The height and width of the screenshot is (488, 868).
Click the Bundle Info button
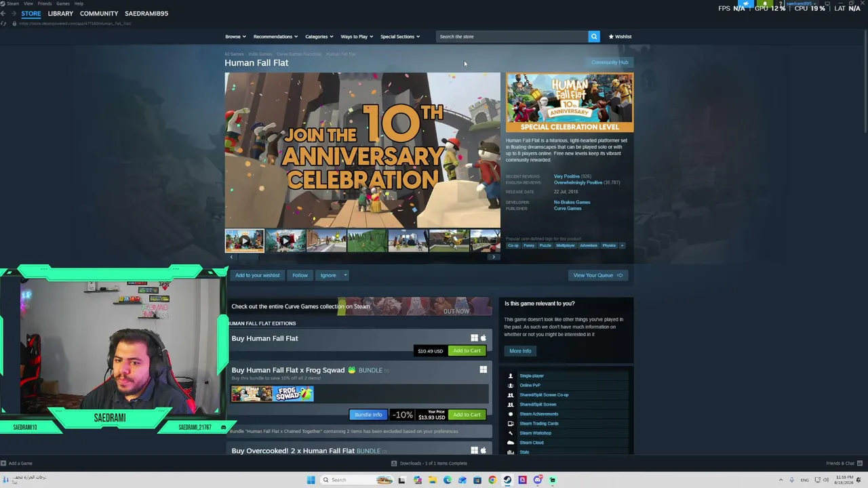368,415
